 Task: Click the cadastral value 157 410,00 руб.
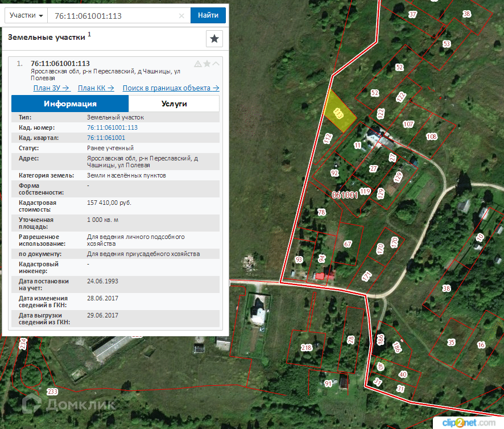click(x=109, y=203)
